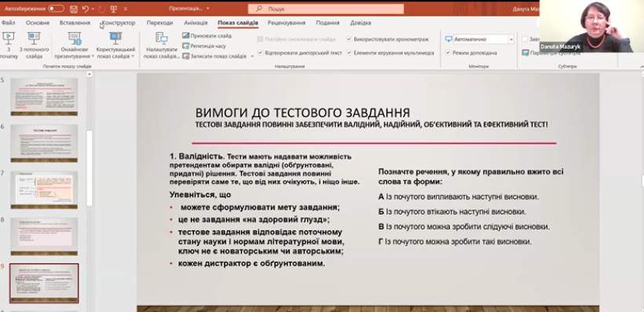Screen dimensions: 644x312
Task: Open Set Up Slide Show icon
Action: pos(162,39)
